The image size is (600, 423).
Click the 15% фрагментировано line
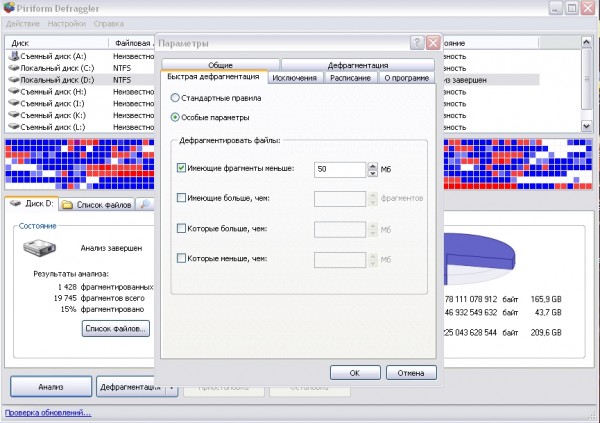click(102, 309)
